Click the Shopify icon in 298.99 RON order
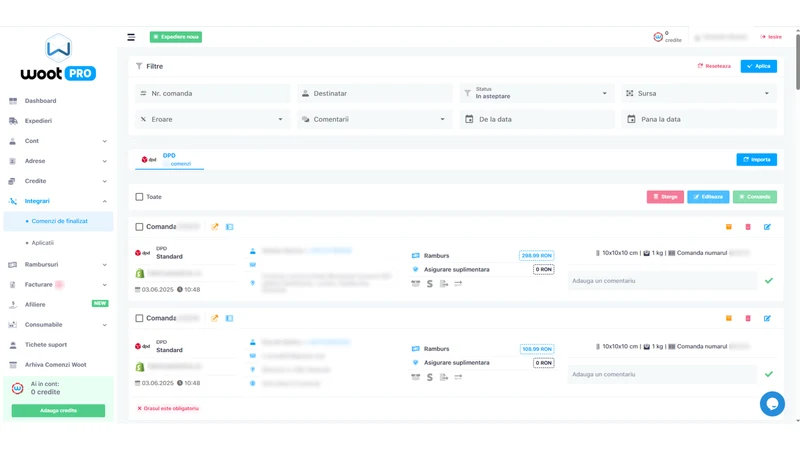 (140, 273)
